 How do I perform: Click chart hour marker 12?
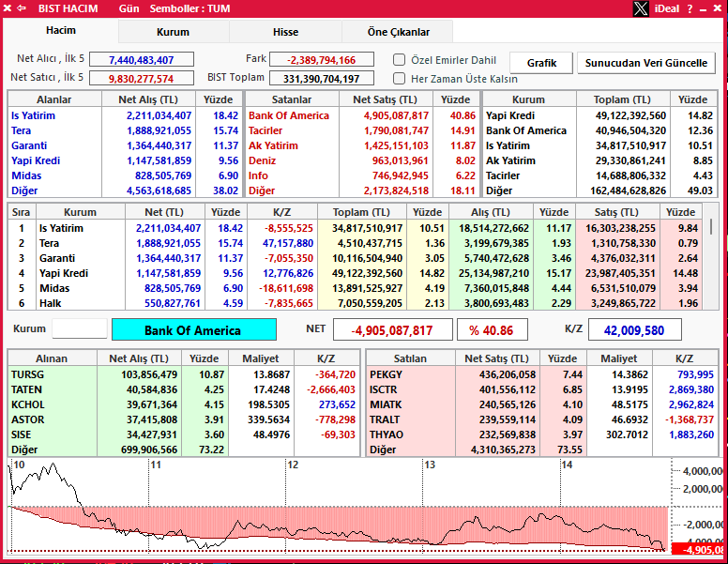point(293,465)
